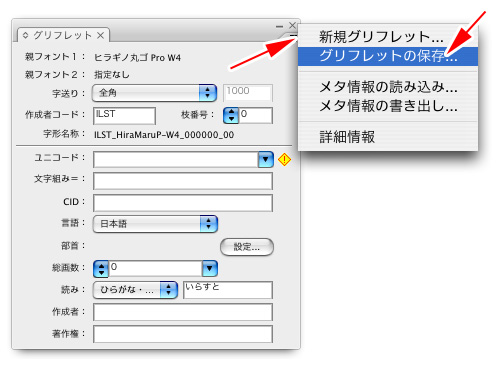Choose メタ情報の読み込み... menu item
499x375 pixels.
click(x=388, y=87)
